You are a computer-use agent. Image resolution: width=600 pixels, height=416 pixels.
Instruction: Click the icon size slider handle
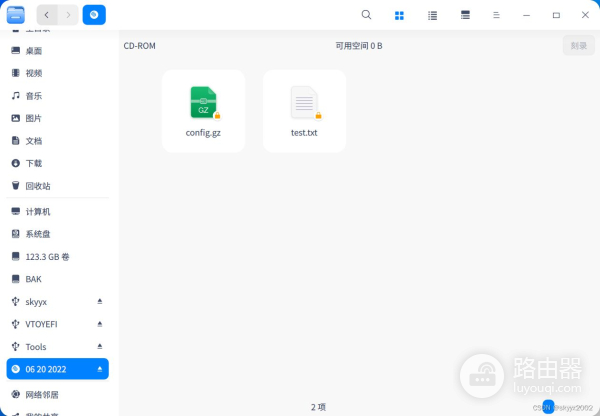click(548, 405)
